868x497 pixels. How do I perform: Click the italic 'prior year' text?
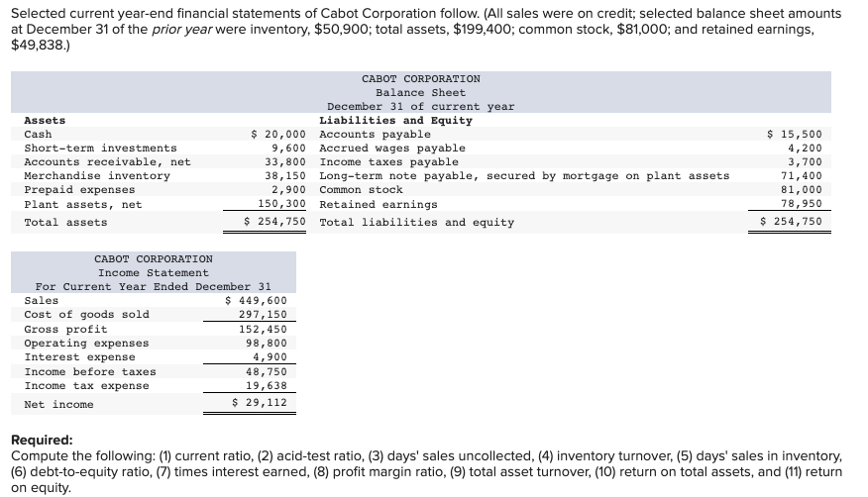[182, 30]
